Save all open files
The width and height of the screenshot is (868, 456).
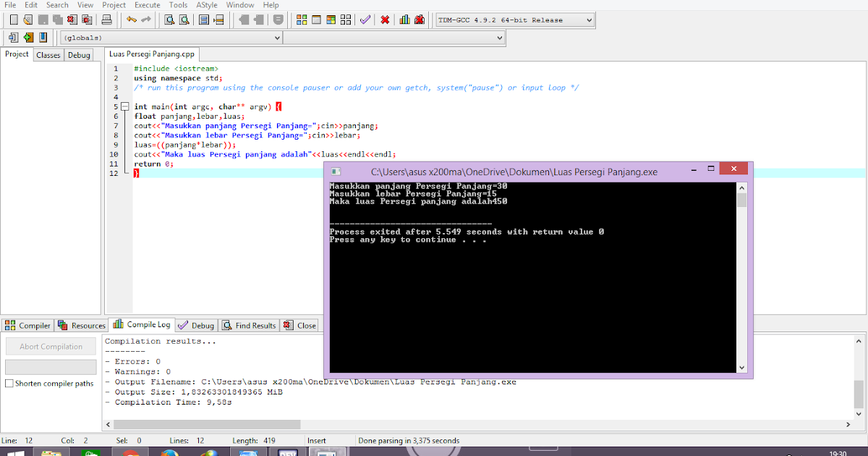[x=59, y=20]
